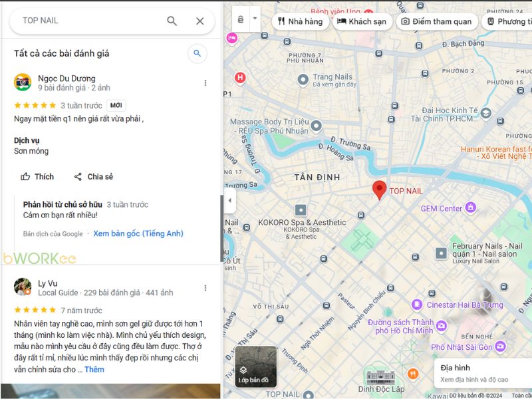The width and height of the screenshot is (532, 399).
Task: Open reviewer name Ngọc Du Dương
Action: pyautogui.click(x=66, y=78)
